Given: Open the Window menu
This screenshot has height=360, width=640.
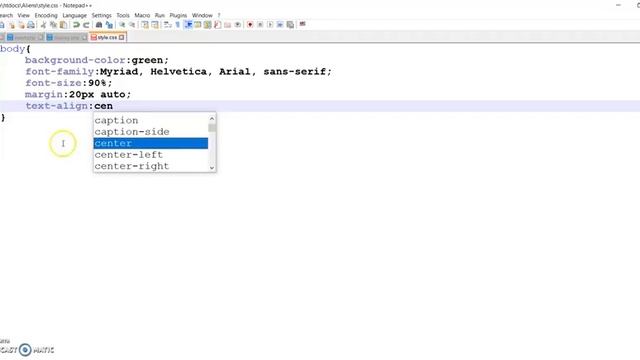Looking at the screenshot, I should coord(202,15).
